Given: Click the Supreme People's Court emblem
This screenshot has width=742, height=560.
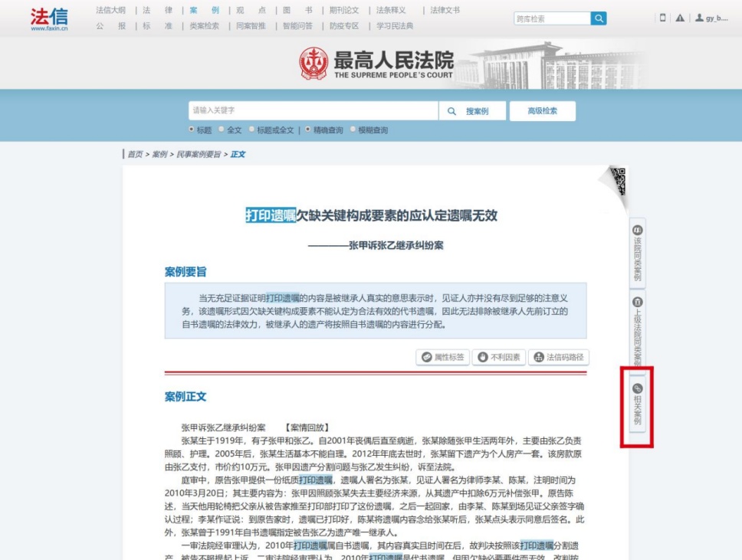Looking at the screenshot, I should tap(314, 64).
